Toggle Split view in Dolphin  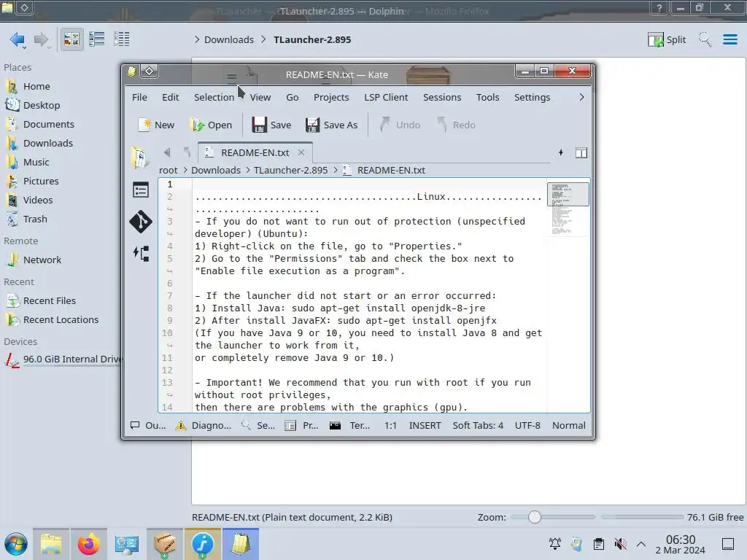point(667,39)
